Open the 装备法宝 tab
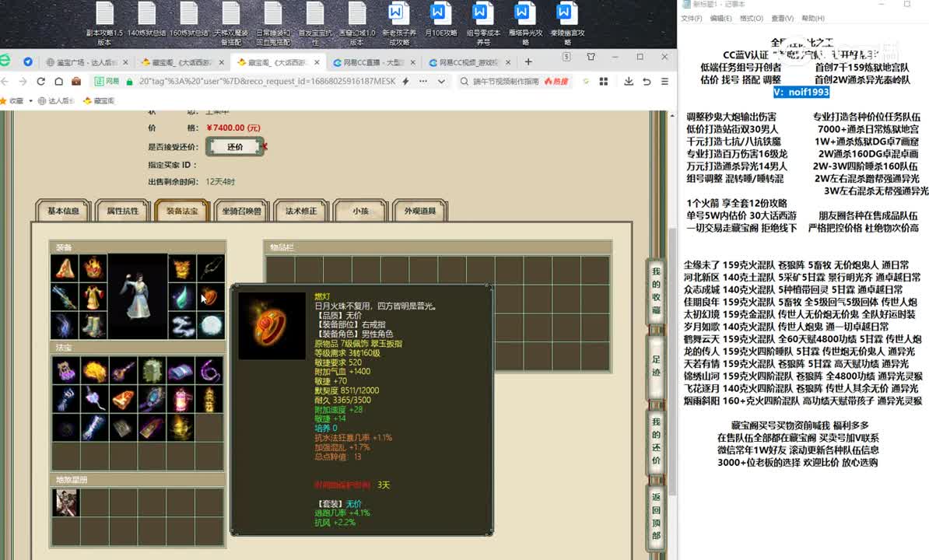This screenshot has height=560, width=929. (x=182, y=211)
